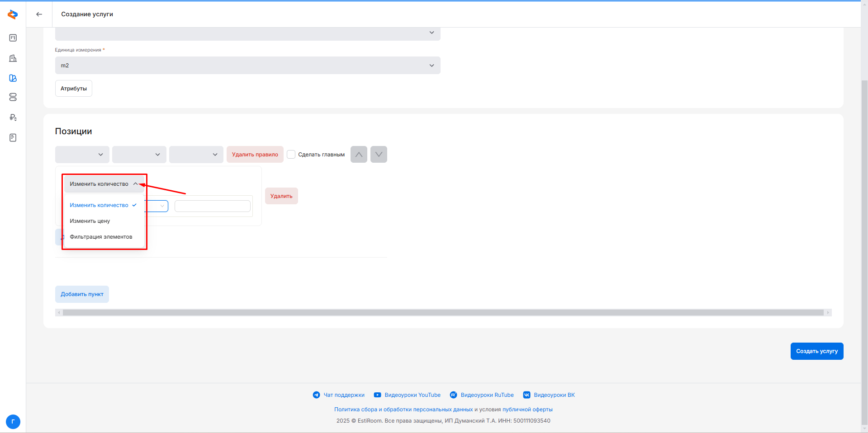Move the rule down with the down-arrow button
The width and height of the screenshot is (868, 433).
pos(379,155)
